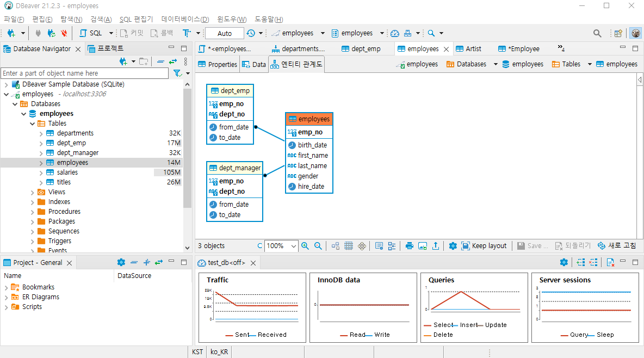Open the SQL 편집기 menu
The height and width of the screenshot is (358, 644).
[x=136, y=20]
